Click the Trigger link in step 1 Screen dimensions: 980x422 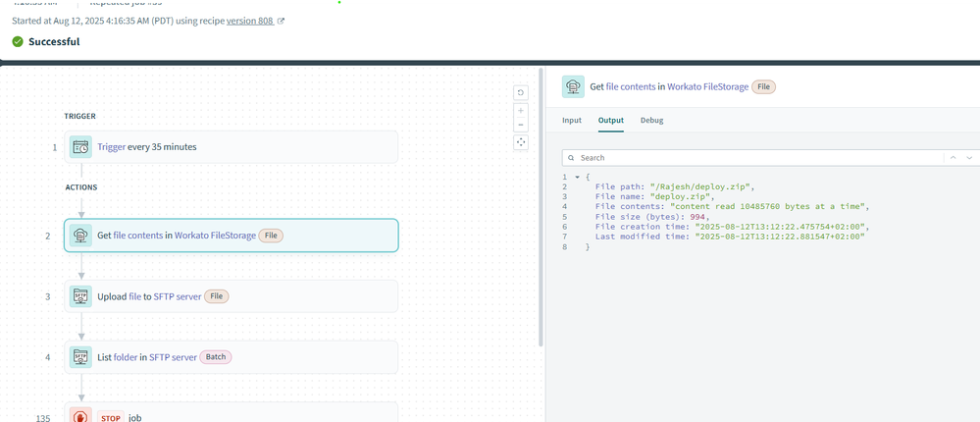(111, 147)
